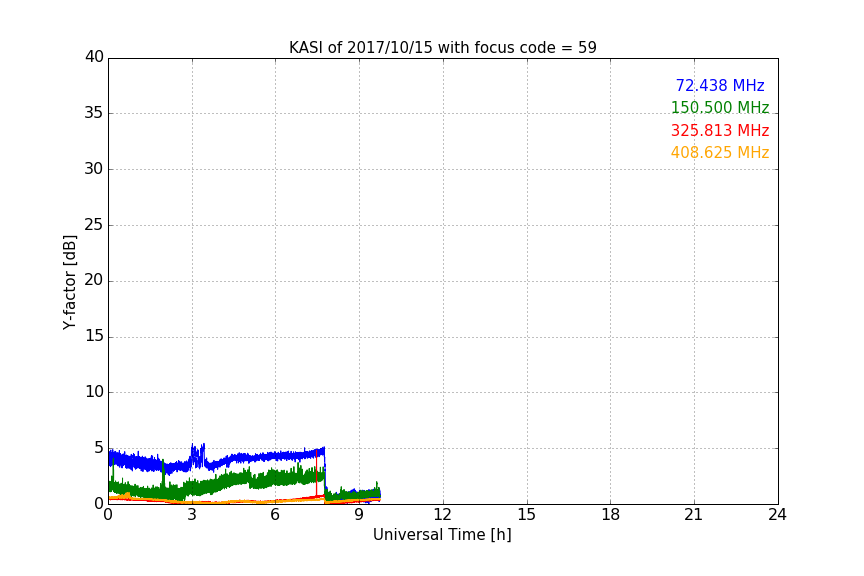Click the x-axis tick label 24
Image resolution: width=864 pixels, height=576 pixels.
coord(777,515)
